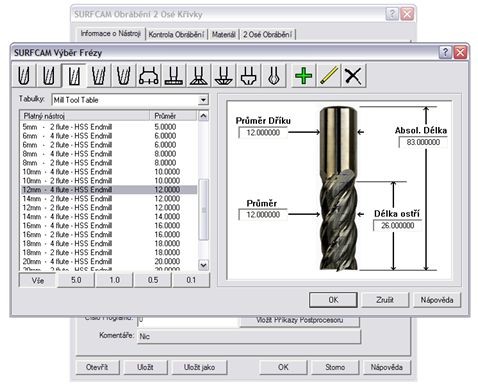The image size is (478, 386).
Task: Select row 20mm - 4 flute - HSS Endmill
Action: (109, 261)
